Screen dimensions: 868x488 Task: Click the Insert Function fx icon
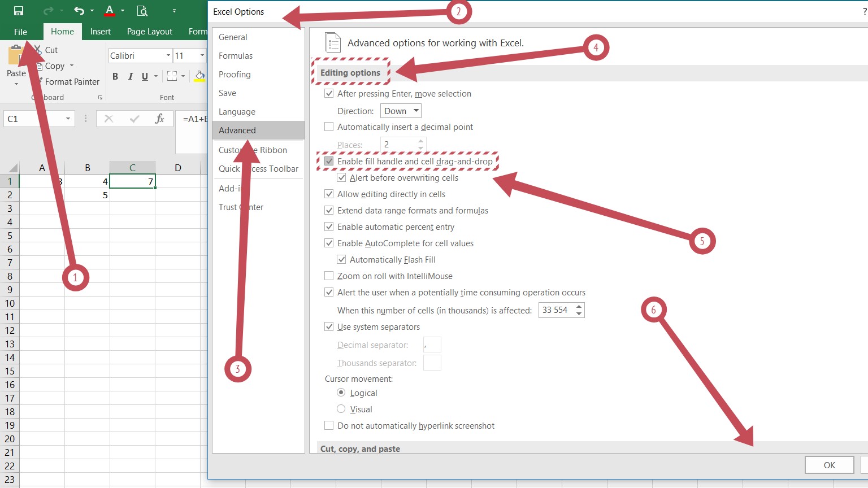tap(161, 119)
